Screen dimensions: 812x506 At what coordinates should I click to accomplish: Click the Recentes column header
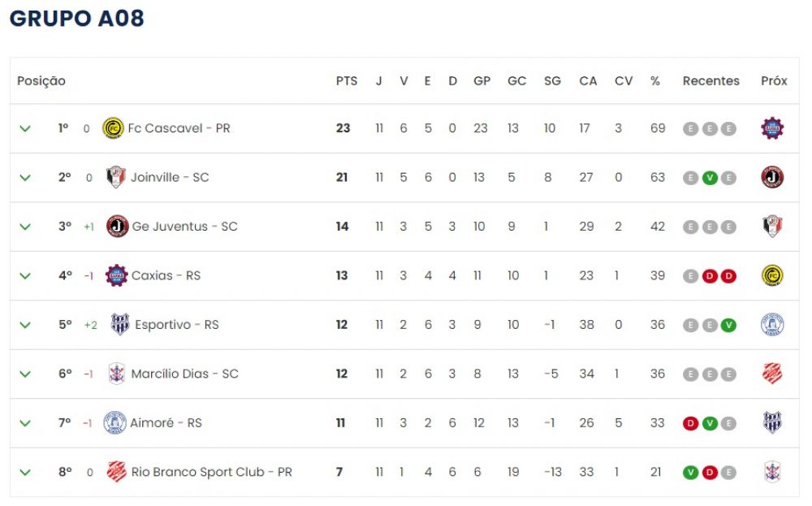[x=711, y=80]
